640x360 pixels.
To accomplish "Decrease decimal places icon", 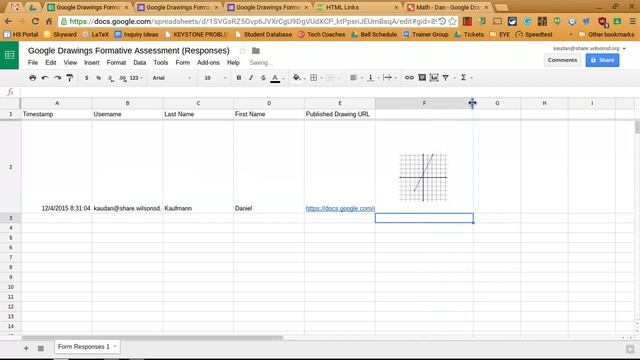I will pyautogui.click(x=111, y=78).
